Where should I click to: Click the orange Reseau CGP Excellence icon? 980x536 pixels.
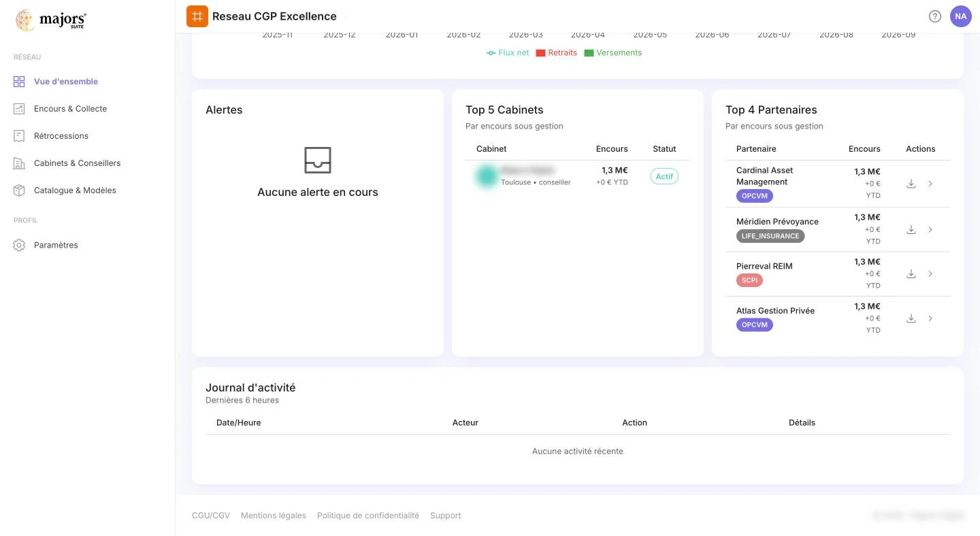(x=197, y=16)
